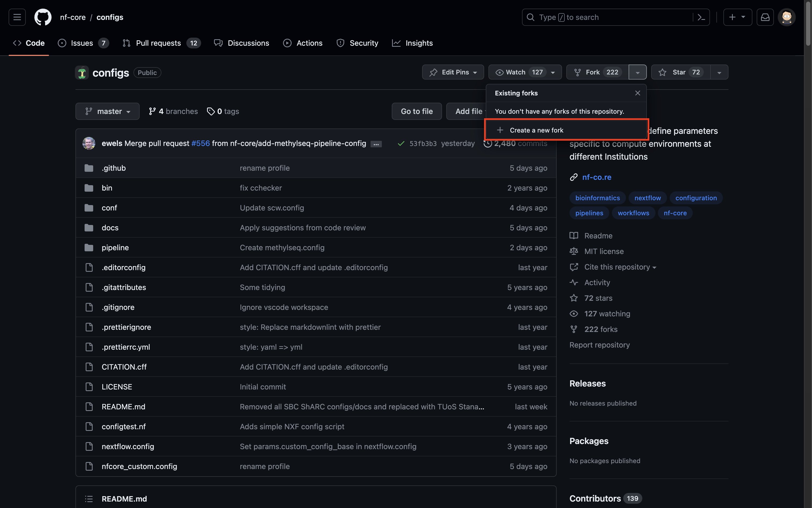Click the Go to file button
This screenshot has height=508, width=812.
click(417, 111)
